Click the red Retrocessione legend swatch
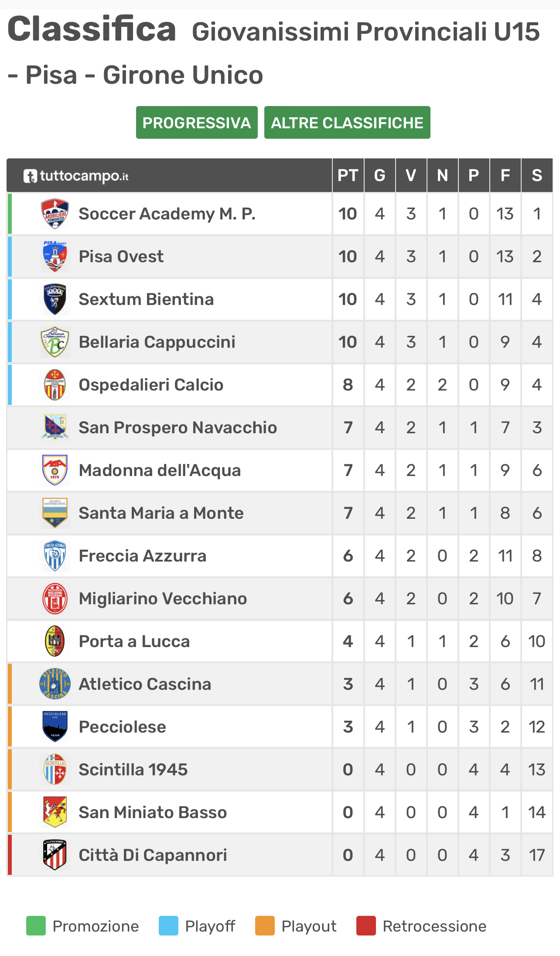Viewport: 560px width, 956px height. (366, 926)
